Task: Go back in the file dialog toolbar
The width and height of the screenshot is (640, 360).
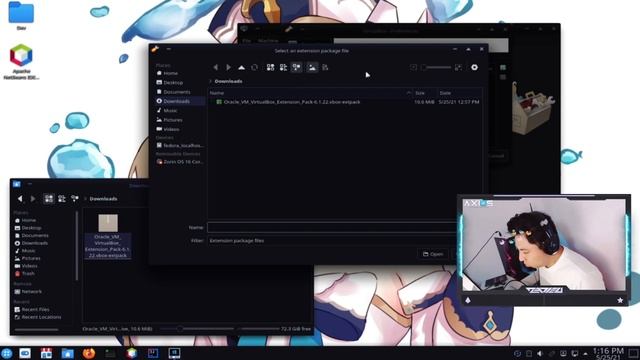Action: pyautogui.click(x=216, y=67)
